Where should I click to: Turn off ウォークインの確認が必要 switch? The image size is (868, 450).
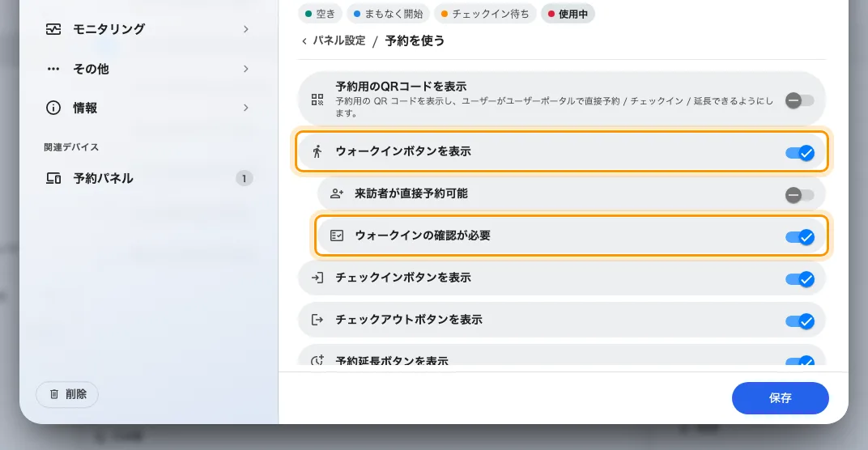pos(800,237)
